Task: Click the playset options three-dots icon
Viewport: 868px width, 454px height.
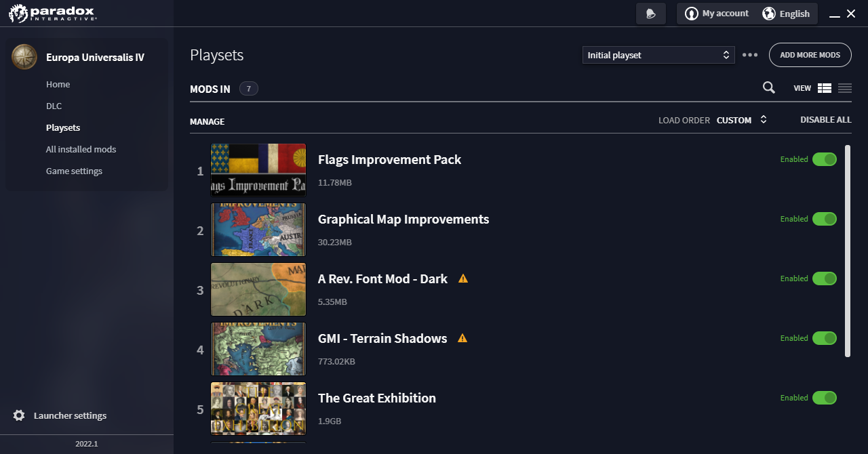Action: pos(750,55)
